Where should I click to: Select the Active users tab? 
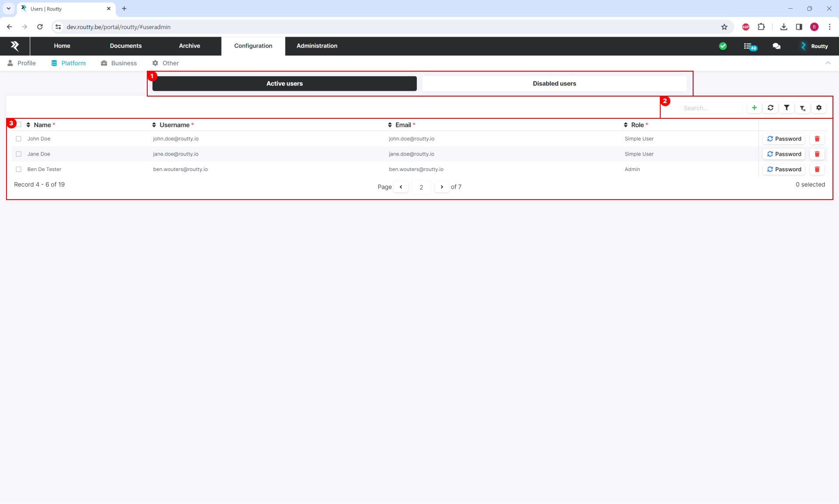[284, 83]
